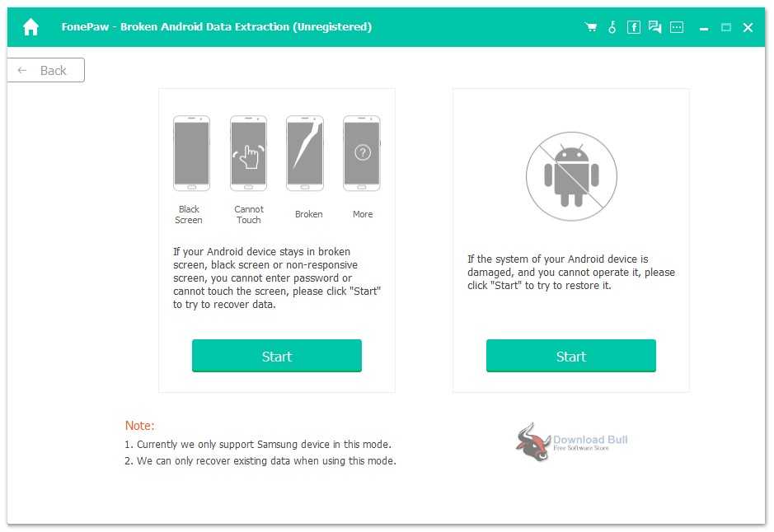This screenshot has width=774, height=532.
Task: Close the FonePaw application window
Action: coord(748,27)
